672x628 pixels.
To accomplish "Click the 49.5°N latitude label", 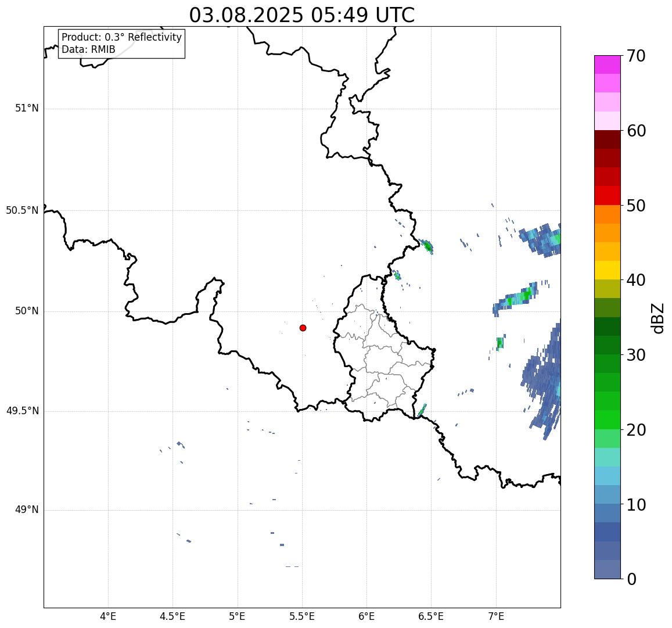I will (x=22, y=411).
